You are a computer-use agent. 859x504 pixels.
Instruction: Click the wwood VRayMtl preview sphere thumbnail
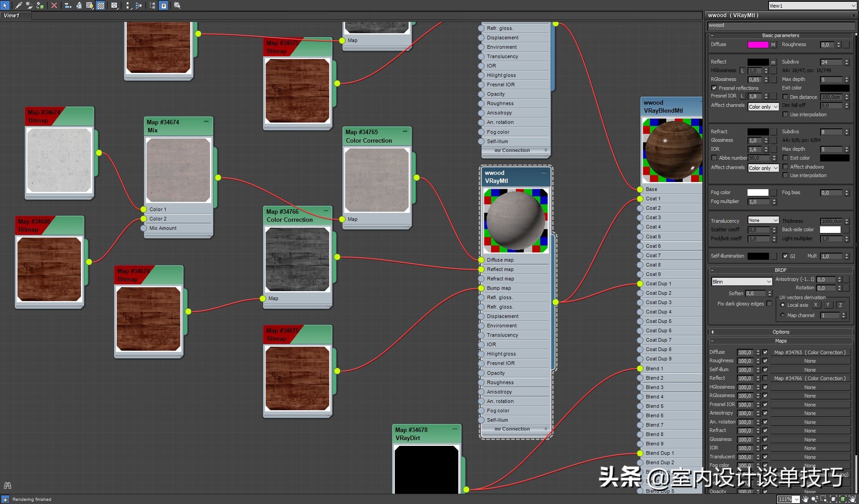pyautogui.click(x=516, y=221)
